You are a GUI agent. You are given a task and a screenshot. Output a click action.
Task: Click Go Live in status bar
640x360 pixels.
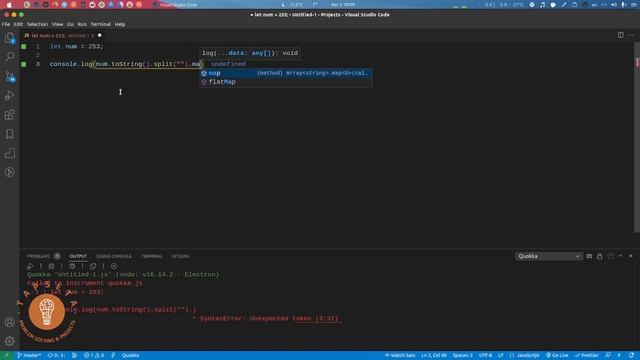click(557, 356)
